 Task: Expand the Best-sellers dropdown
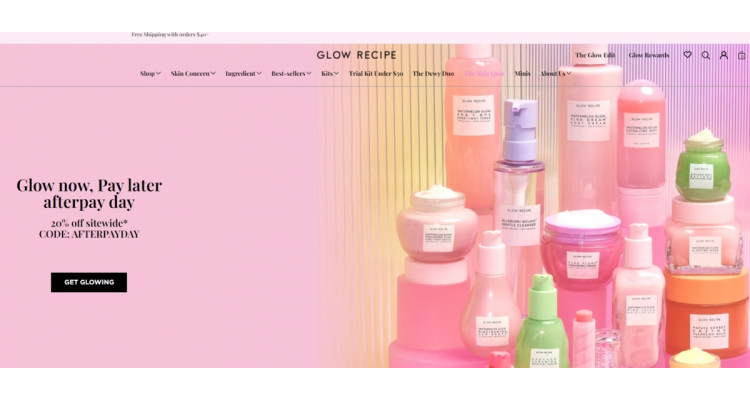[x=291, y=73]
